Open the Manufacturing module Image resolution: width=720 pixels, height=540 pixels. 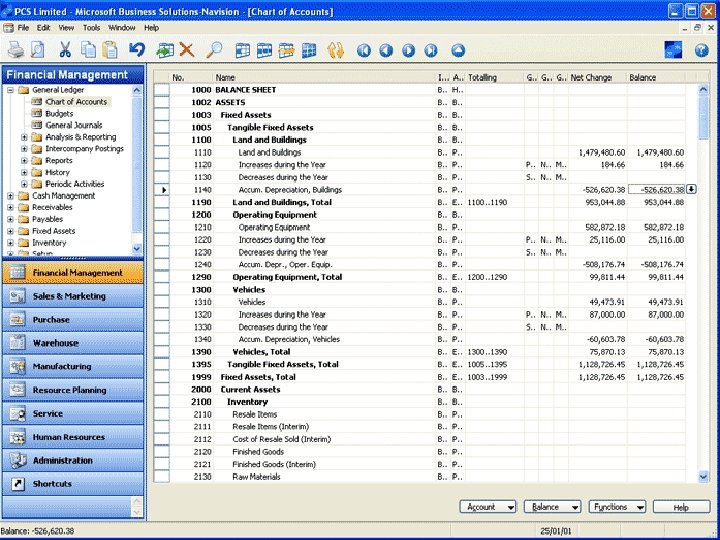click(73, 366)
